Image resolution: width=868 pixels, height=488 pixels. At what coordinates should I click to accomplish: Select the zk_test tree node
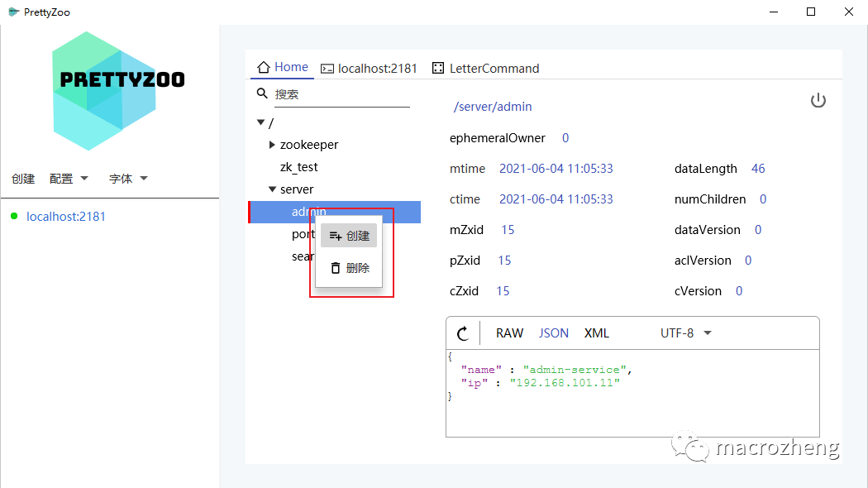(x=298, y=167)
